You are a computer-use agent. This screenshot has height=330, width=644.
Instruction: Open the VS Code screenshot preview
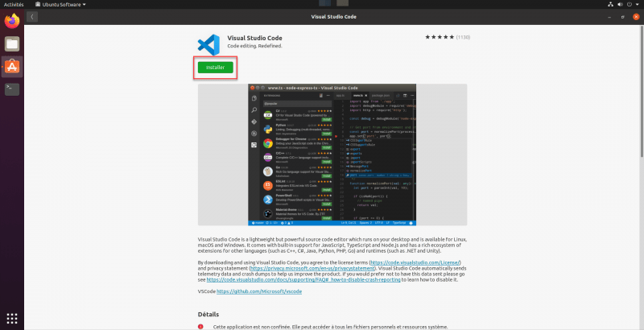[332, 155]
